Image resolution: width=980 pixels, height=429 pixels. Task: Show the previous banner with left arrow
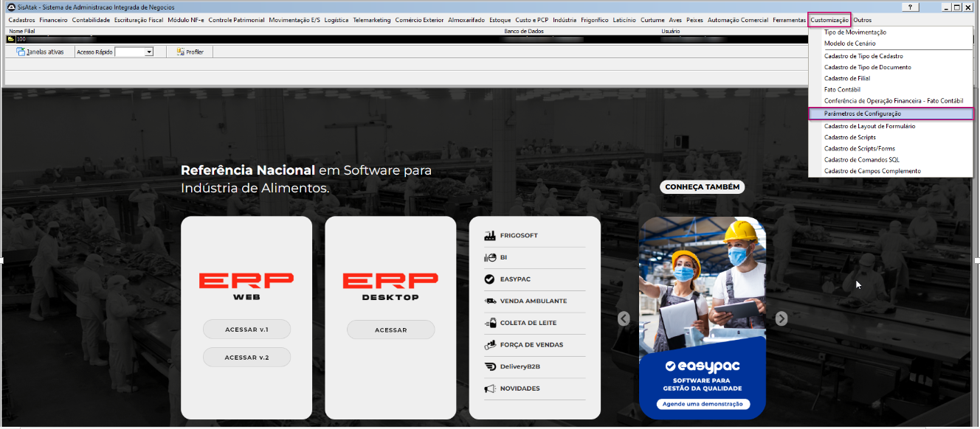click(x=624, y=318)
